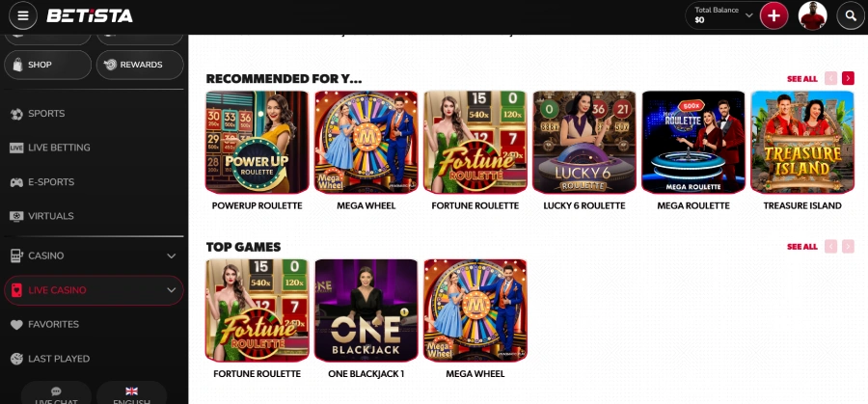Click the Sports soccer ball icon
This screenshot has height=404, width=868.
(16, 114)
